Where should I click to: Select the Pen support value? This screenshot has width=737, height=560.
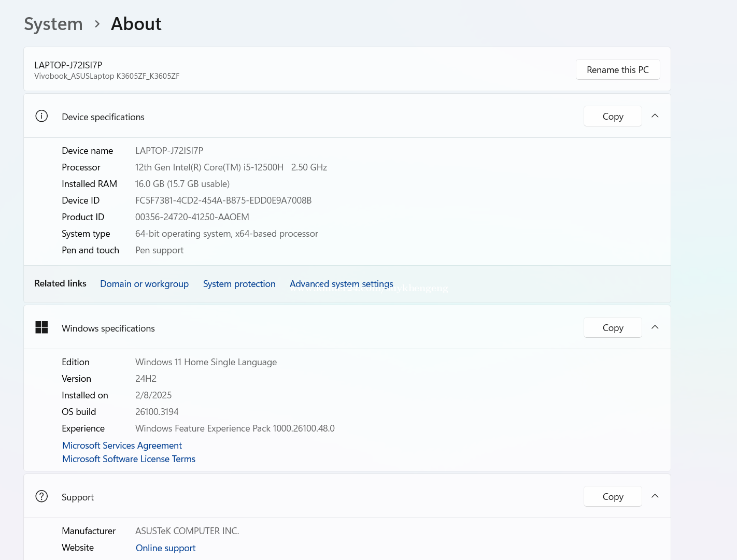click(159, 250)
